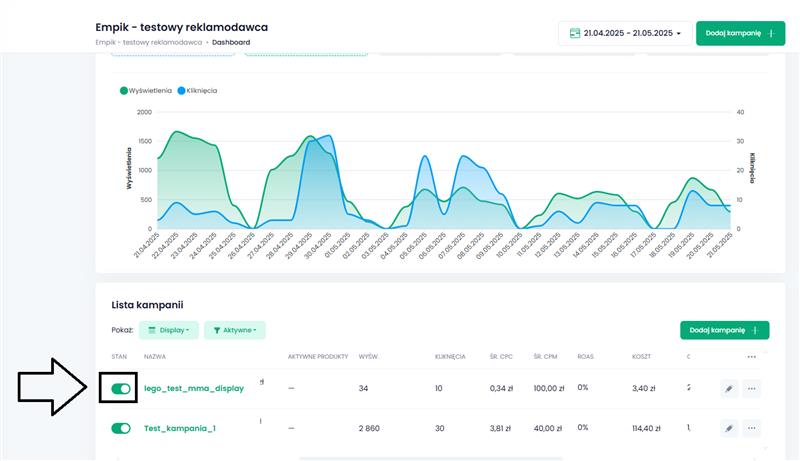Hide Wyświetlenia series via legend
Screen dimensions: 800x461
pyautogui.click(x=150, y=90)
